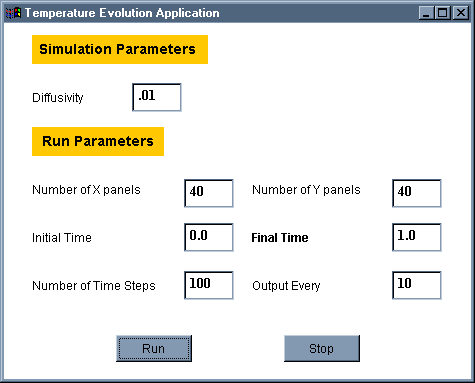Start the simulation with Run button
475x383 pixels.
pos(154,348)
